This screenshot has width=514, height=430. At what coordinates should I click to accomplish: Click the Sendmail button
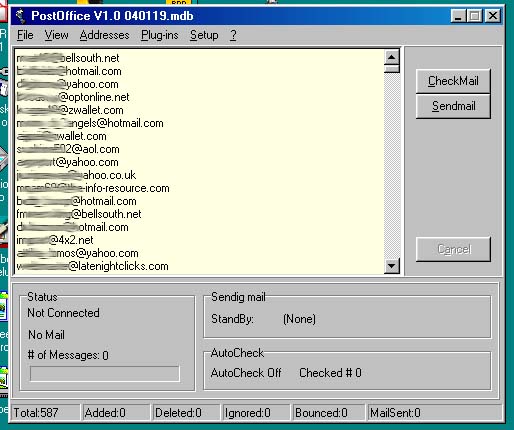coord(453,106)
